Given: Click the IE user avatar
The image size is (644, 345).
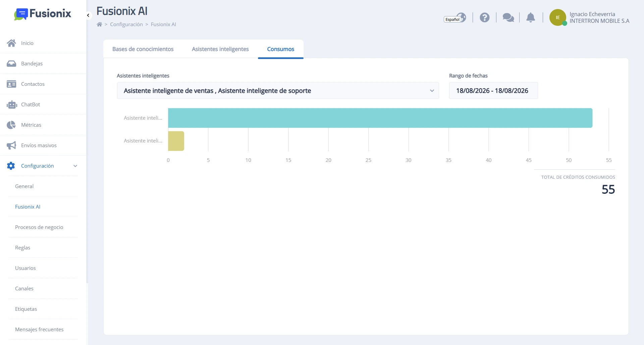Looking at the screenshot, I should (558, 17).
